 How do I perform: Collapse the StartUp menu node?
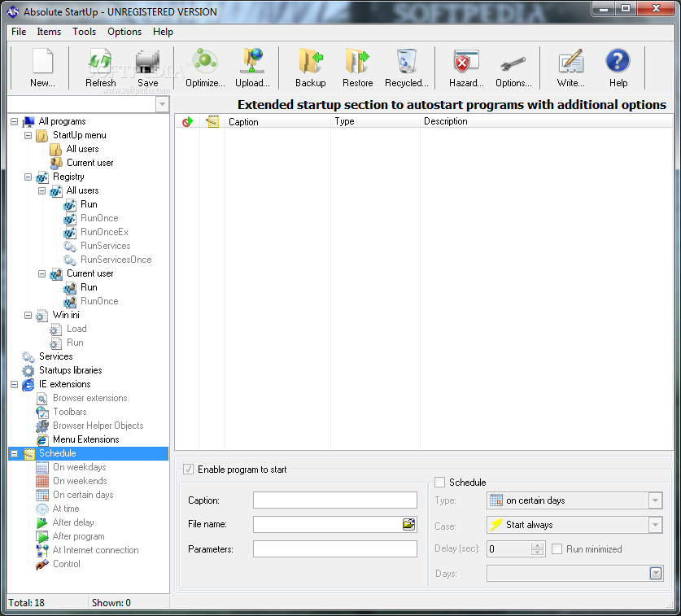(28, 136)
